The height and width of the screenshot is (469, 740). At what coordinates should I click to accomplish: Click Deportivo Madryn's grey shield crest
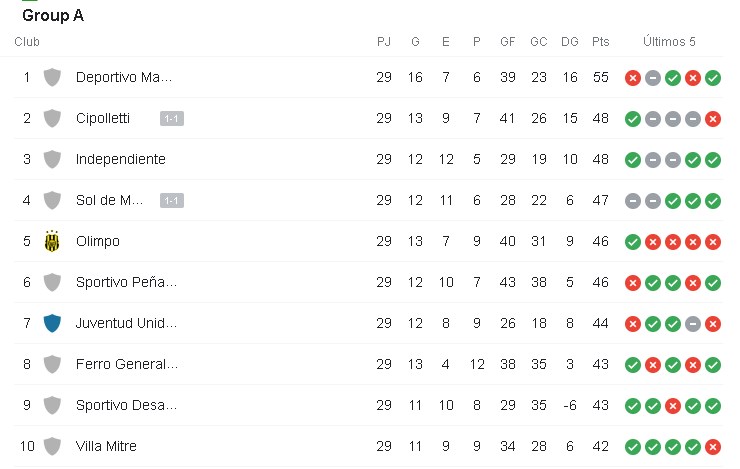53,77
